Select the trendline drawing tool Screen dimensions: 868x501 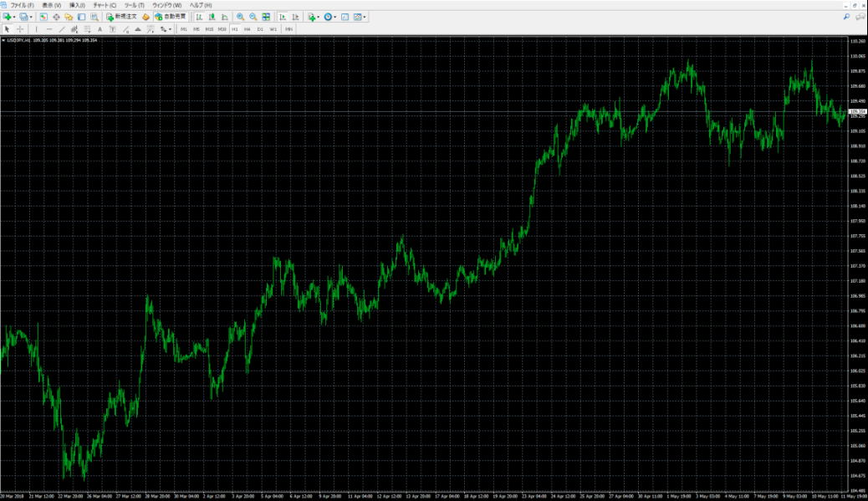click(62, 29)
